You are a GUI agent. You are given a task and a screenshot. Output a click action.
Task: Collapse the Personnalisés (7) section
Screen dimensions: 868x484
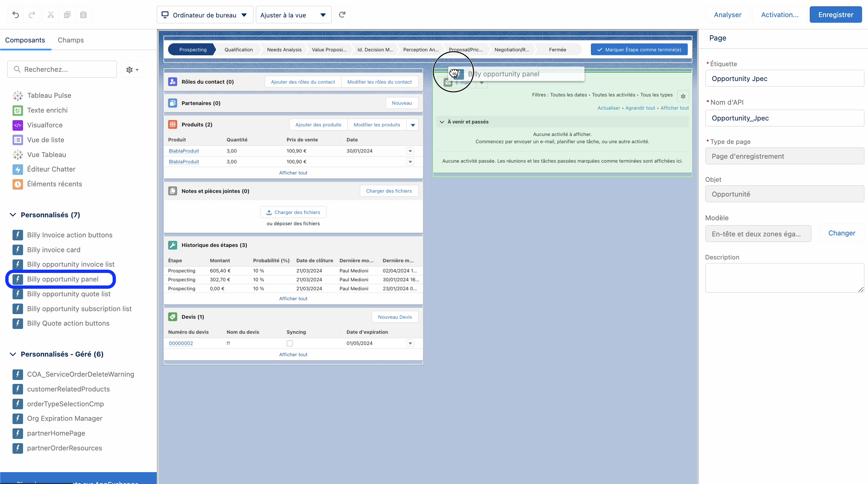[13, 215]
